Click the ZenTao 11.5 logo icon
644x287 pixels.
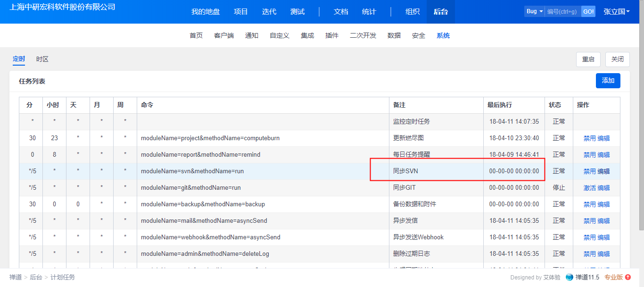[x=570, y=277]
